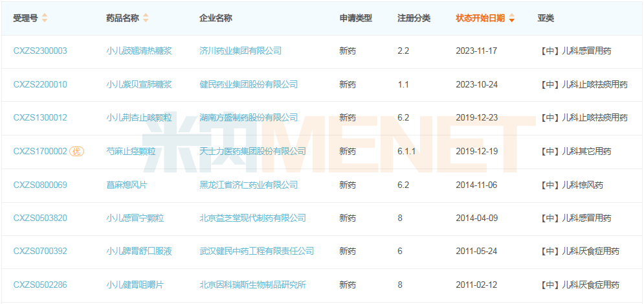Screen dimensions: 644x304
Task: Open drug 芍麻止痉颗粒
Action: [131, 152]
